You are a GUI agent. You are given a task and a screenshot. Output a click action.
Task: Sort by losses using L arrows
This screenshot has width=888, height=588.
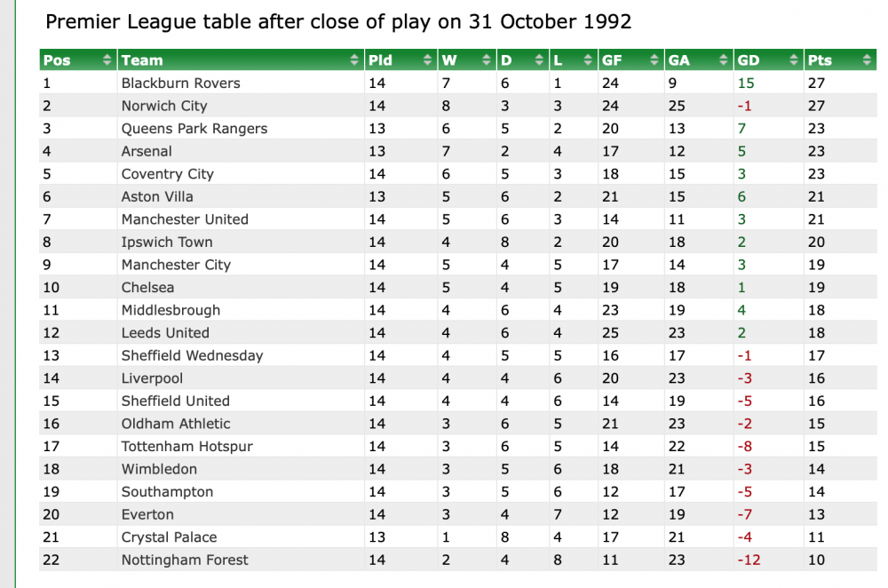(x=588, y=60)
